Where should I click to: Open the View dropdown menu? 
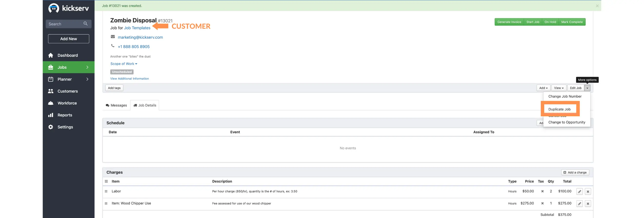coord(559,88)
